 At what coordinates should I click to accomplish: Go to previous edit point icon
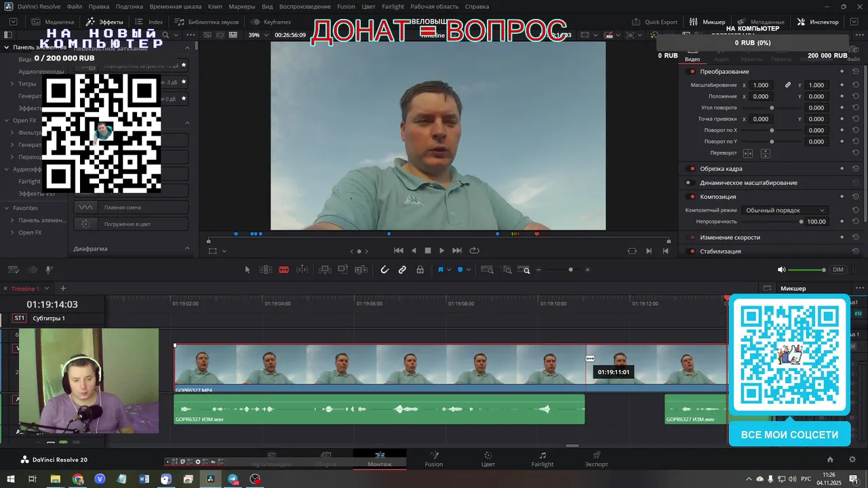click(x=665, y=251)
